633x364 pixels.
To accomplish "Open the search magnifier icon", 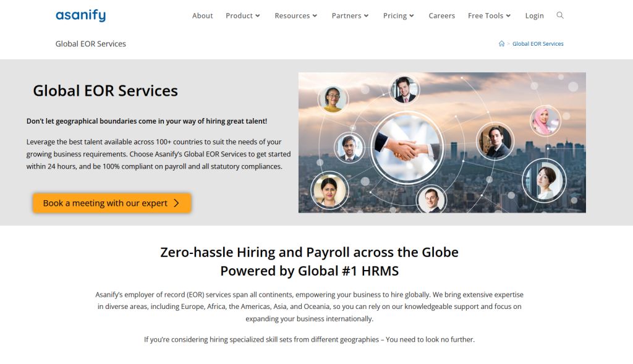I will pos(560,15).
